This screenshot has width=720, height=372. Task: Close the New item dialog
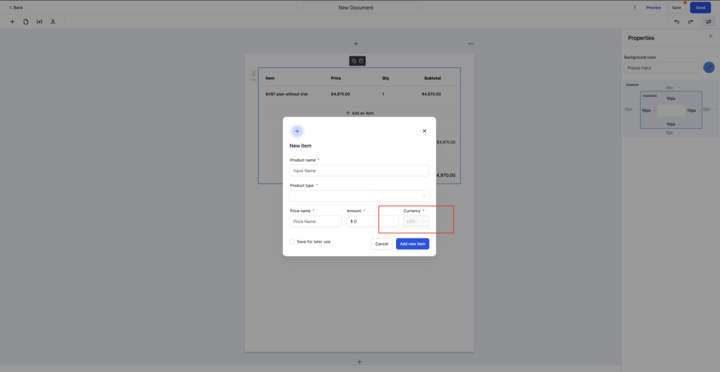(x=424, y=131)
